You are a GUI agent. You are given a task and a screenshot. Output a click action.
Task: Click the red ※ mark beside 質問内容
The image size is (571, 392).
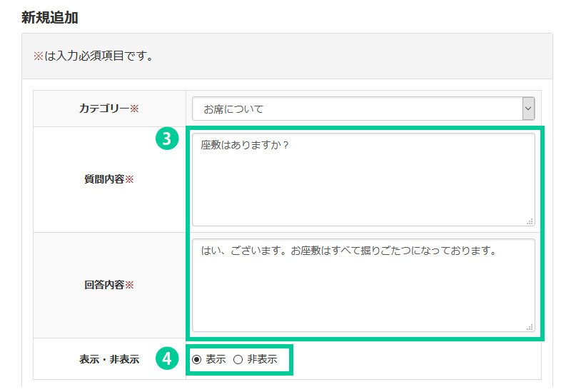tap(129, 180)
